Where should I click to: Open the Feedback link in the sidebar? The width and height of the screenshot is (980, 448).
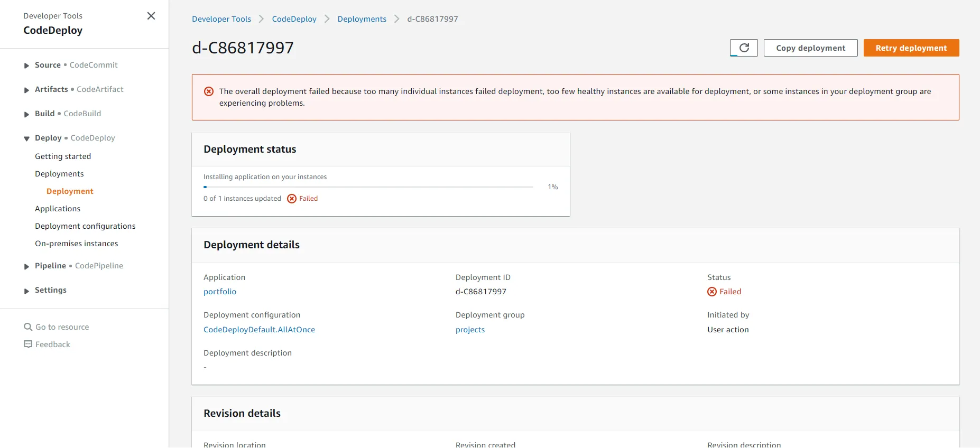click(x=53, y=344)
